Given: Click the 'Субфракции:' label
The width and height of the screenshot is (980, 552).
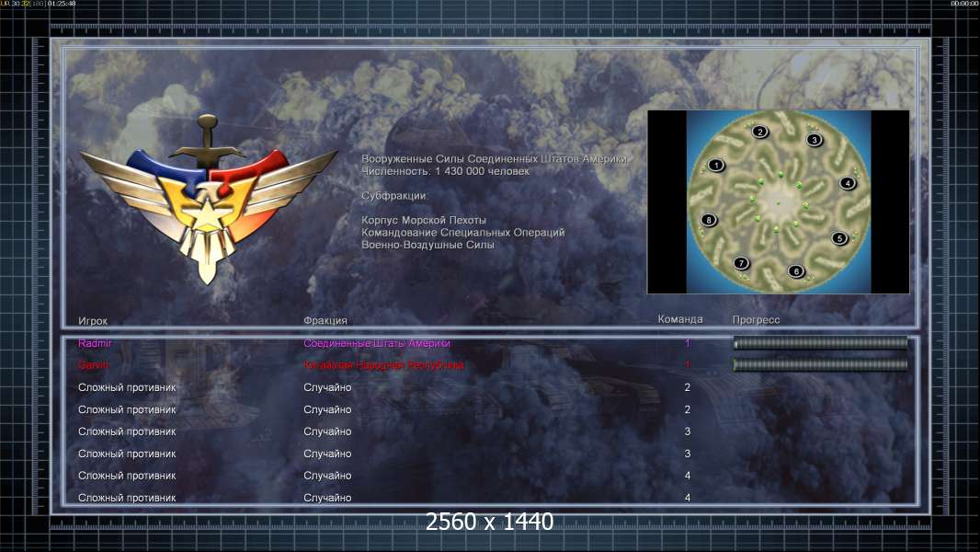Looking at the screenshot, I should [x=393, y=196].
